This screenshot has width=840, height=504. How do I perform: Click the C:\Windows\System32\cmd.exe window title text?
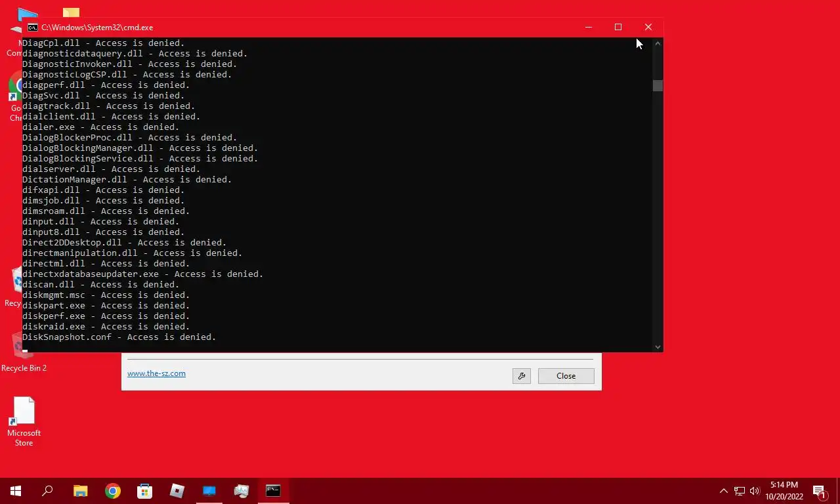tap(97, 28)
